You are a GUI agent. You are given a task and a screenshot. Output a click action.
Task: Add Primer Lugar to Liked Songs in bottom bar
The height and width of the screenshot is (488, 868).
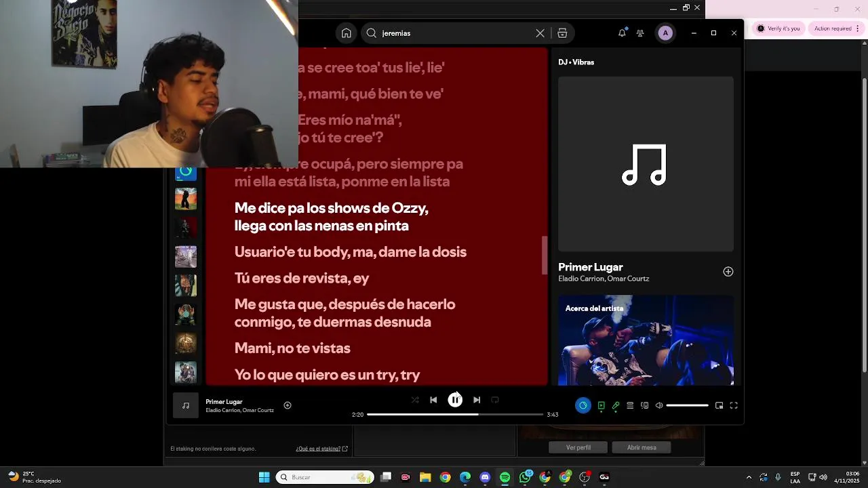(x=288, y=405)
